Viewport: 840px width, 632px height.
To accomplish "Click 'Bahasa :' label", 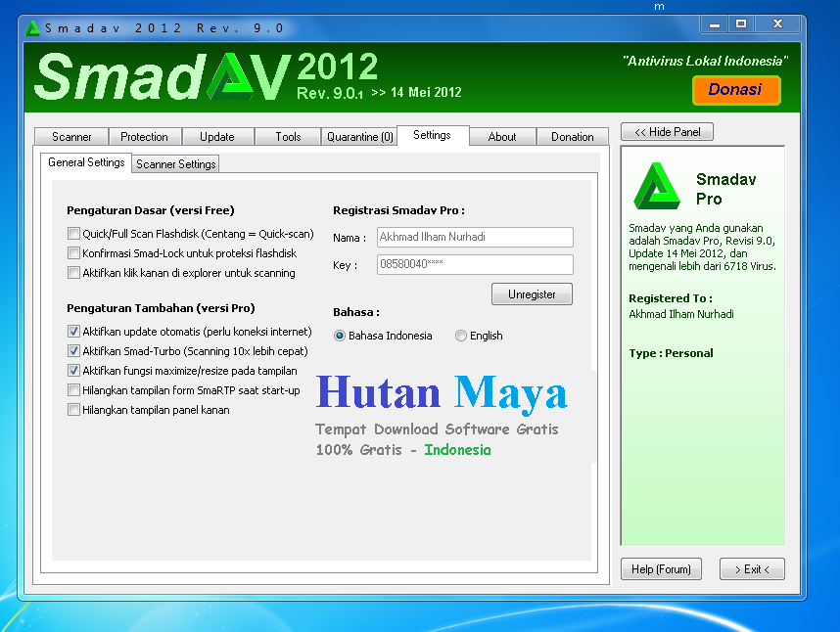I will [x=356, y=312].
